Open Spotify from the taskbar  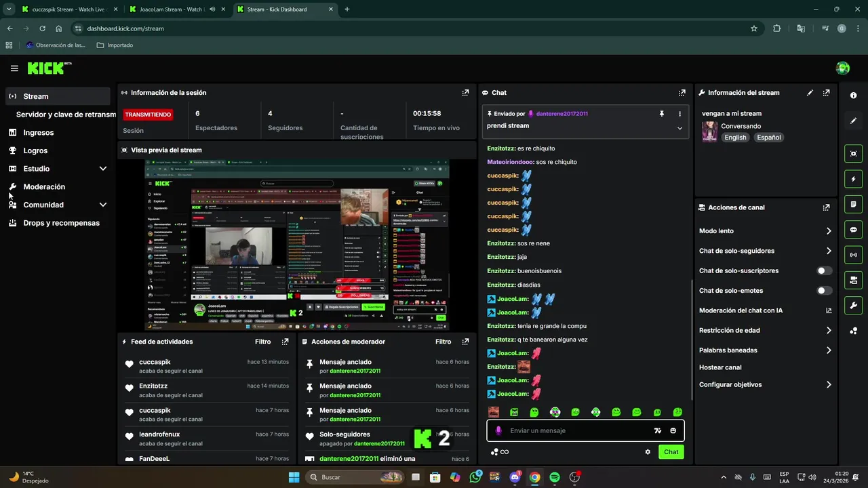555,477
